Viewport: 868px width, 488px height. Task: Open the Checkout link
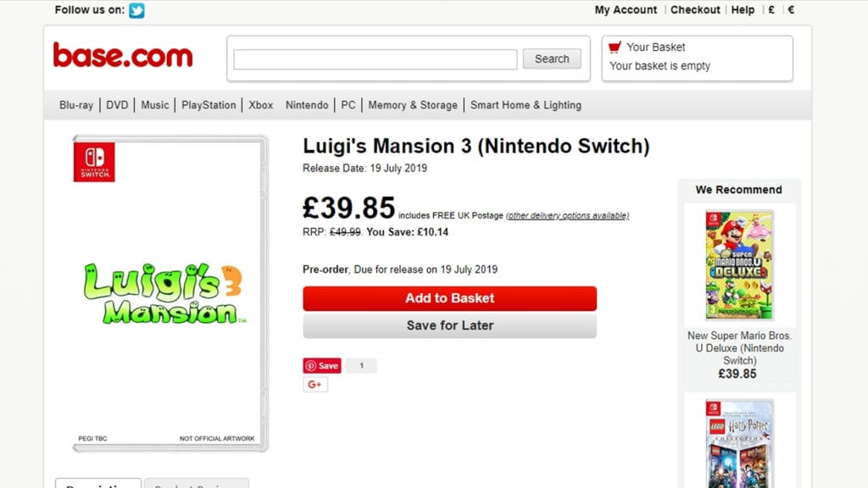tap(695, 10)
